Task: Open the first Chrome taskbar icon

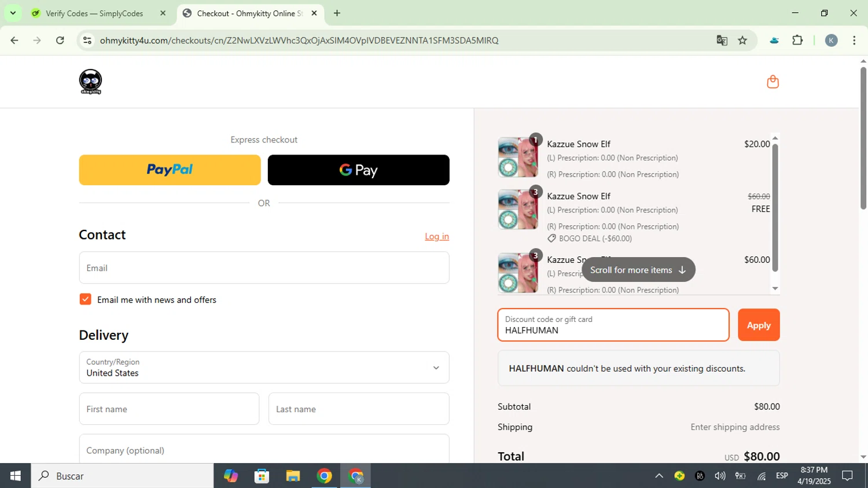Action: pos(324,476)
